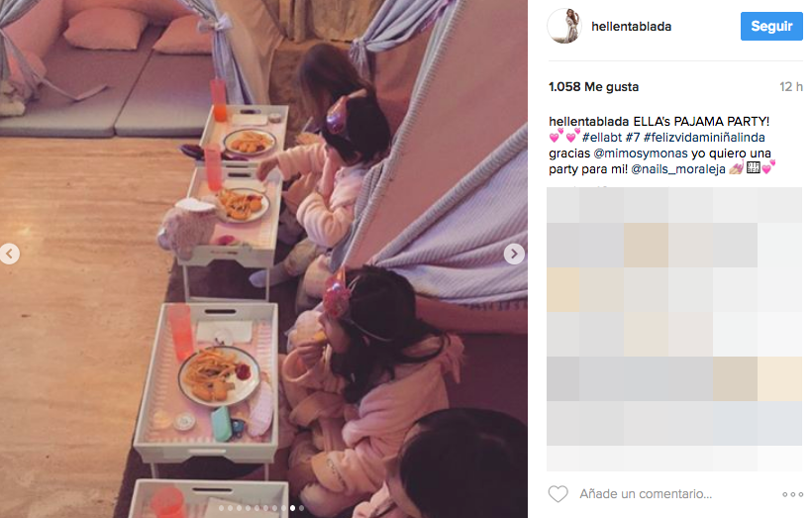This screenshot has height=518, width=812.
Task: Click the 12 h timestamp
Action: click(791, 87)
